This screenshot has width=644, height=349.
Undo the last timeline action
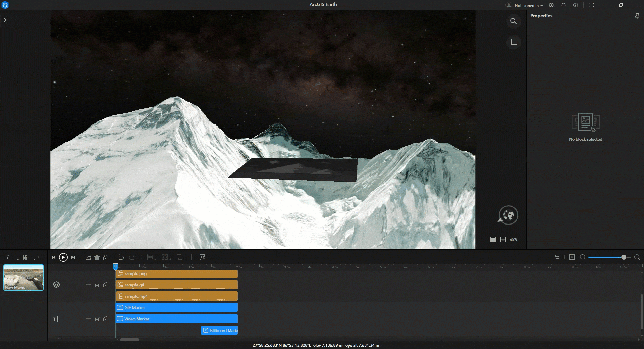(x=121, y=257)
